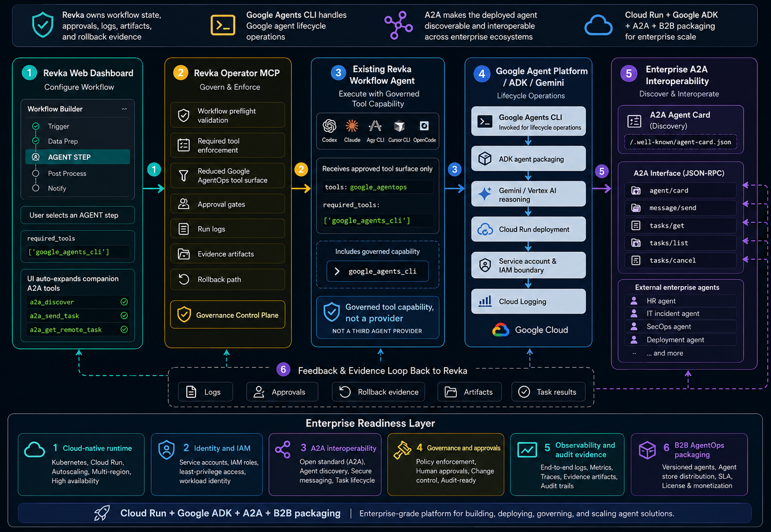Image resolution: width=771 pixels, height=532 pixels.
Task: Click the undo arrow icon next to Rollback path
Action: (184, 279)
